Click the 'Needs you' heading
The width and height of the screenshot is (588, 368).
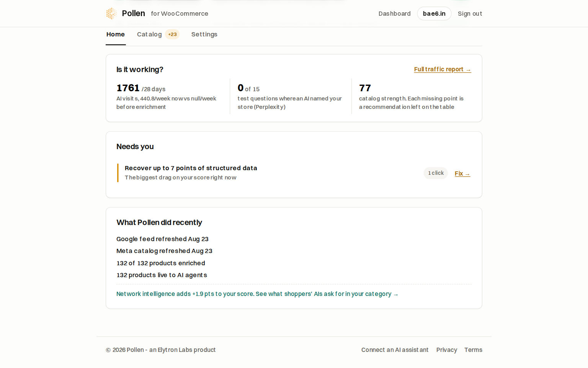click(135, 146)
